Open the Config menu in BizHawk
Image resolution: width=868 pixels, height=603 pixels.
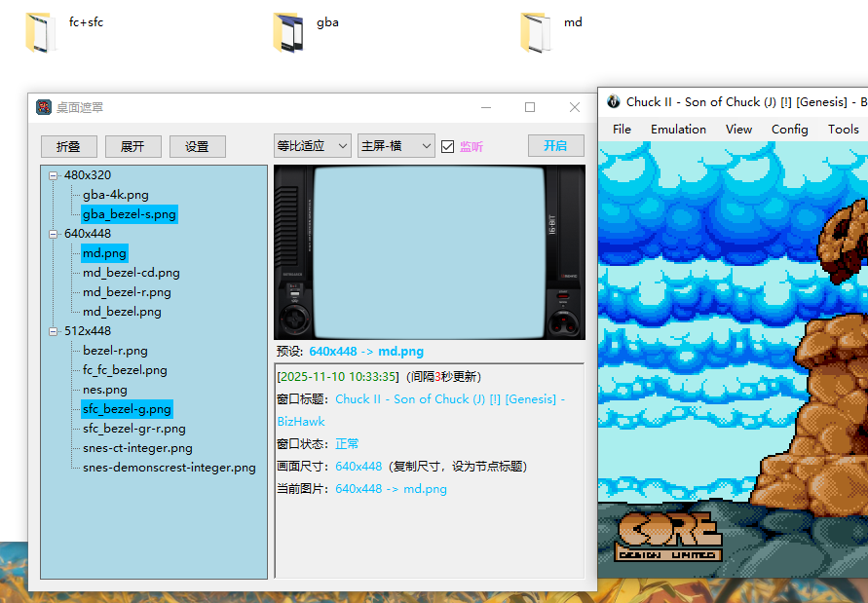point(789,129)
